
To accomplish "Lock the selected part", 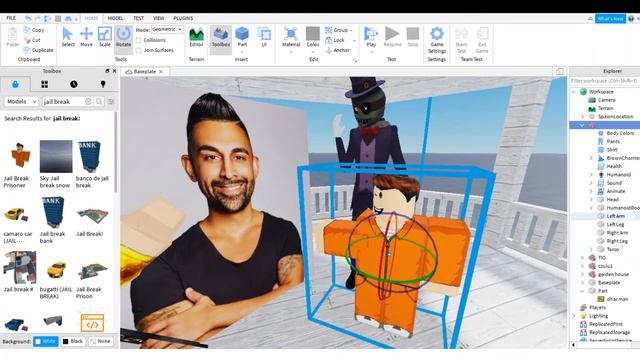I will click(336, 40).
